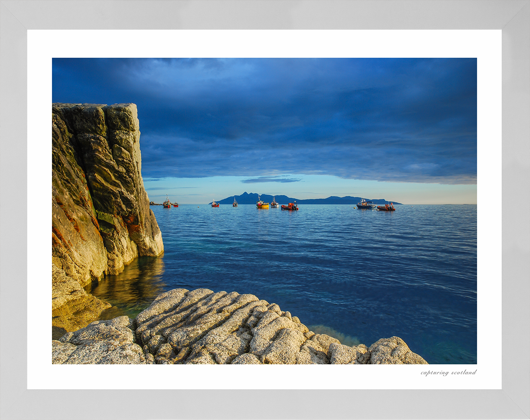Select the open blue water at the right
530x420 pixels.
406,265
